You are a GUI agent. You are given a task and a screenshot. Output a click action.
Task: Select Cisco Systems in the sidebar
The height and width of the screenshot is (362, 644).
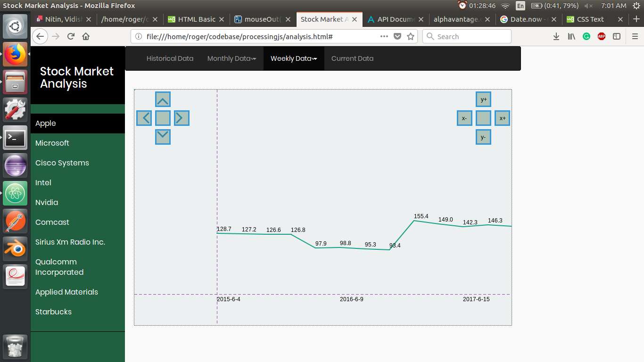[78, 163]
